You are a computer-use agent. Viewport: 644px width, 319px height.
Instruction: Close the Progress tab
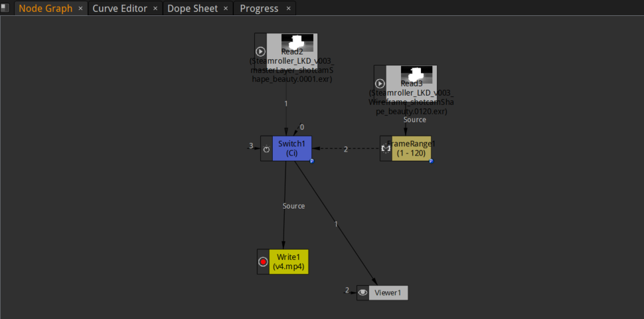289,9
